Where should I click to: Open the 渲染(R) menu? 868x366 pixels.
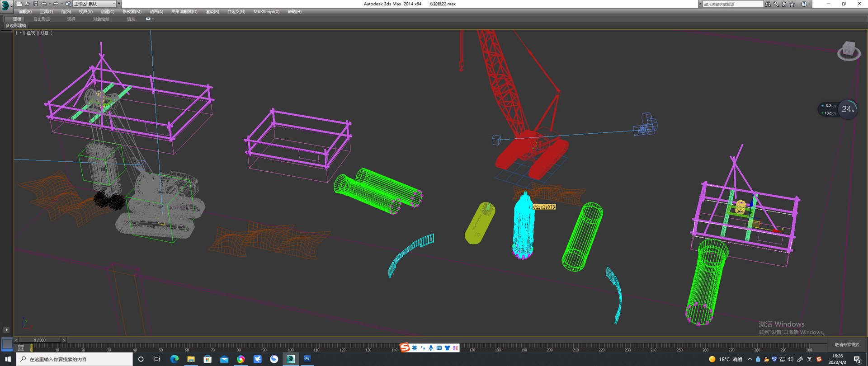tap(212, 12)
